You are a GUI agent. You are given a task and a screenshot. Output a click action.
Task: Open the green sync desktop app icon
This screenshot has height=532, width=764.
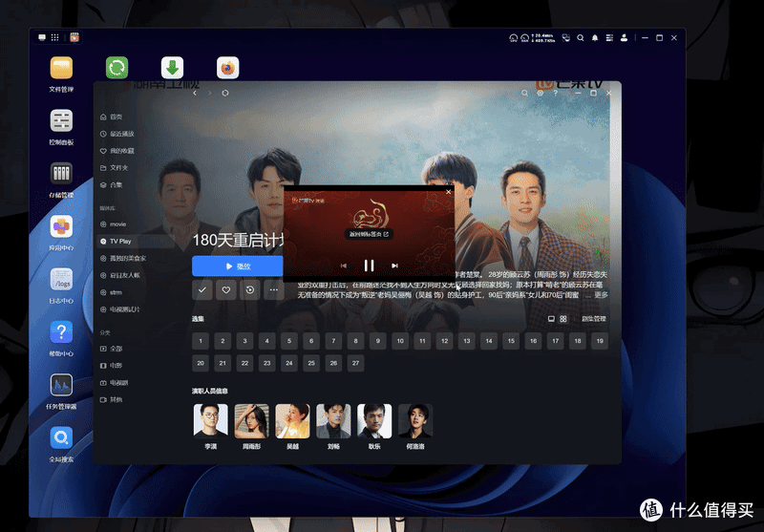click(x=117, y=68)
